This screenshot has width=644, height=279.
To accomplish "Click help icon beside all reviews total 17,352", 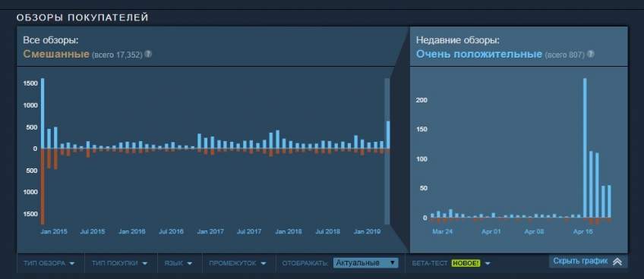I will [x=148, y=54].
